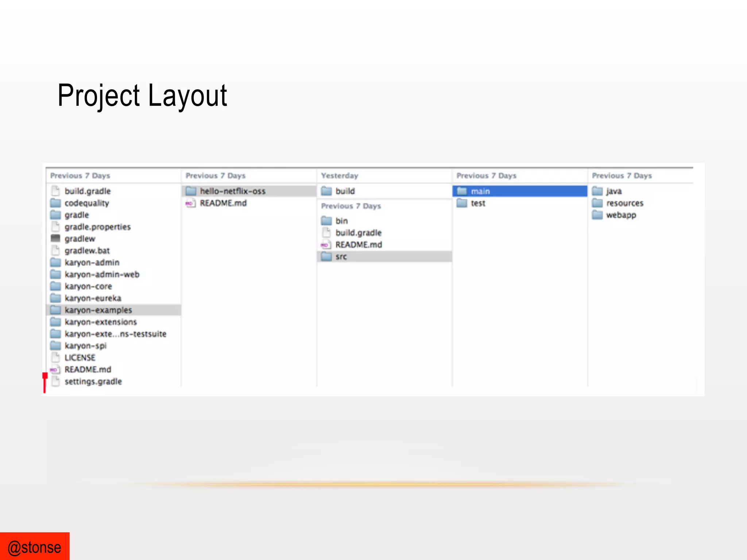The width and height of the screenshot is (747, 560).
Task: Select the 'webapp' folder name
Action: click(621, 215)
